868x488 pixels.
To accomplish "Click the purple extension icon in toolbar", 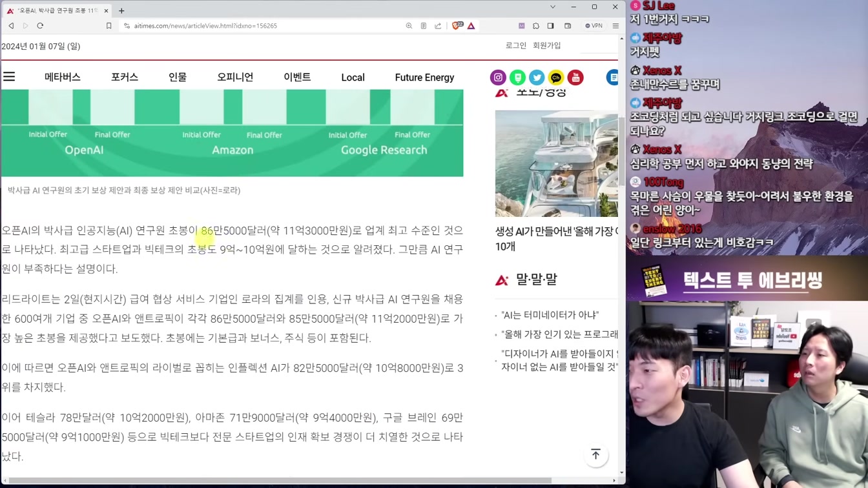I will coord(522,26).
